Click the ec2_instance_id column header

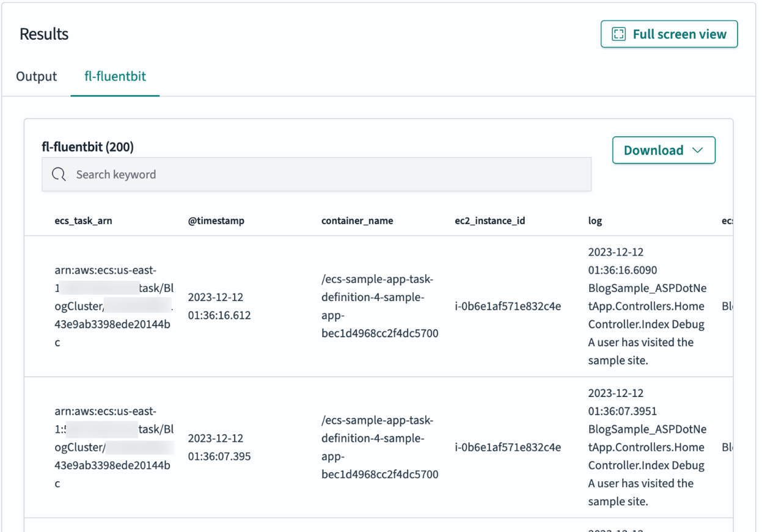coord(491,221)
